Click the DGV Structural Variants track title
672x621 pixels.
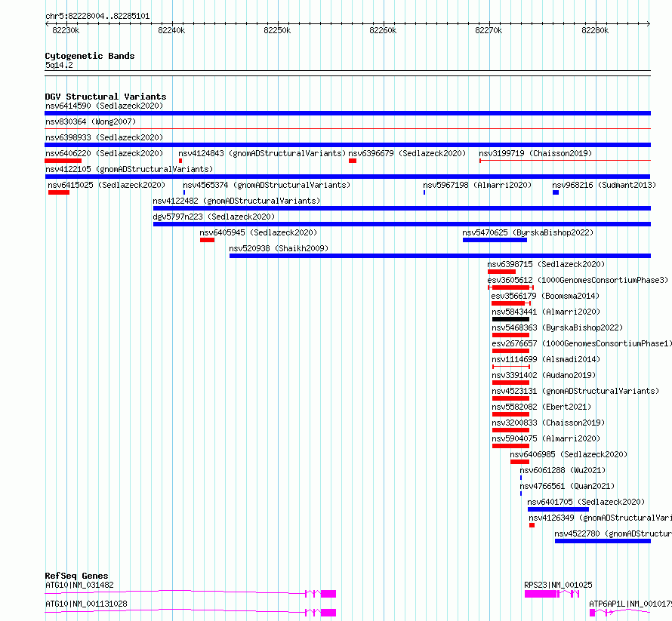106,97
